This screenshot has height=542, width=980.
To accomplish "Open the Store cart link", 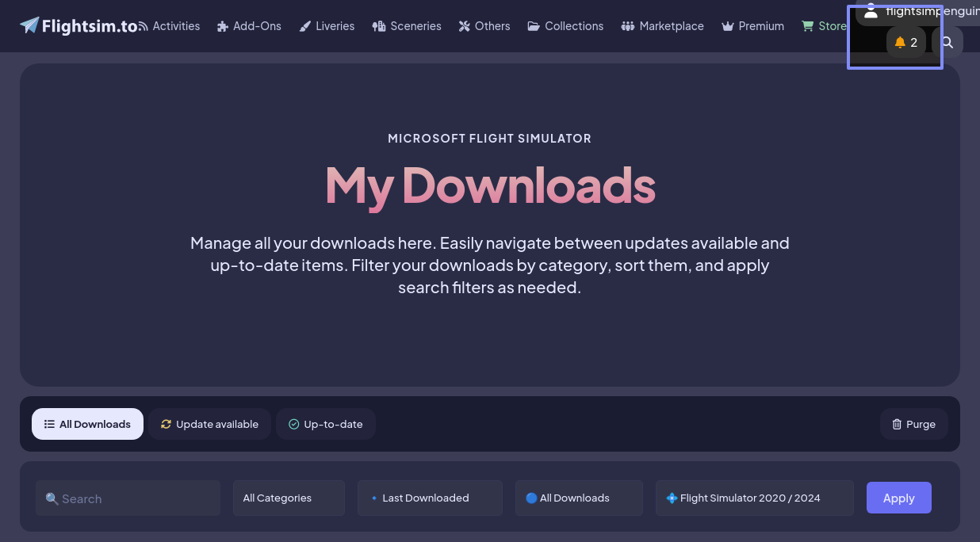I will point(824,26).
